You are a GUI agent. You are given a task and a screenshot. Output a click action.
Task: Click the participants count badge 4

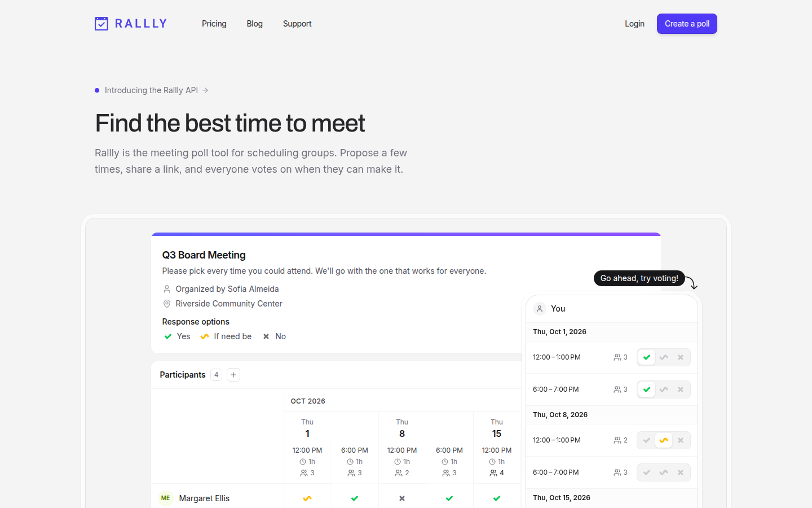coord(216,375)
